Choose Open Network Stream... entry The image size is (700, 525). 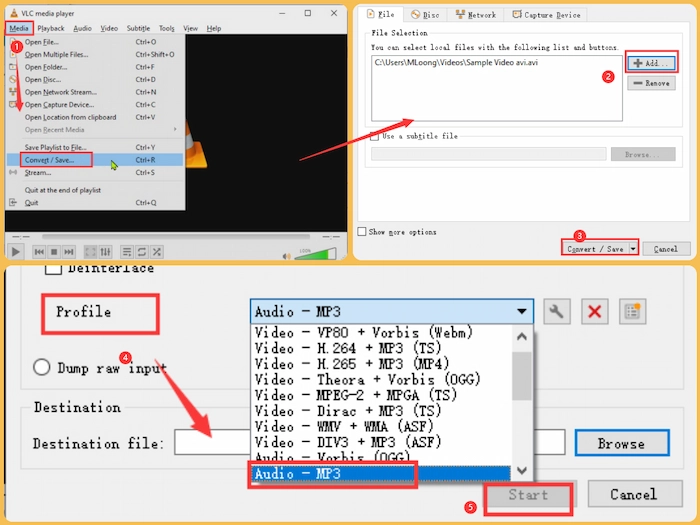tap(95, 92)
